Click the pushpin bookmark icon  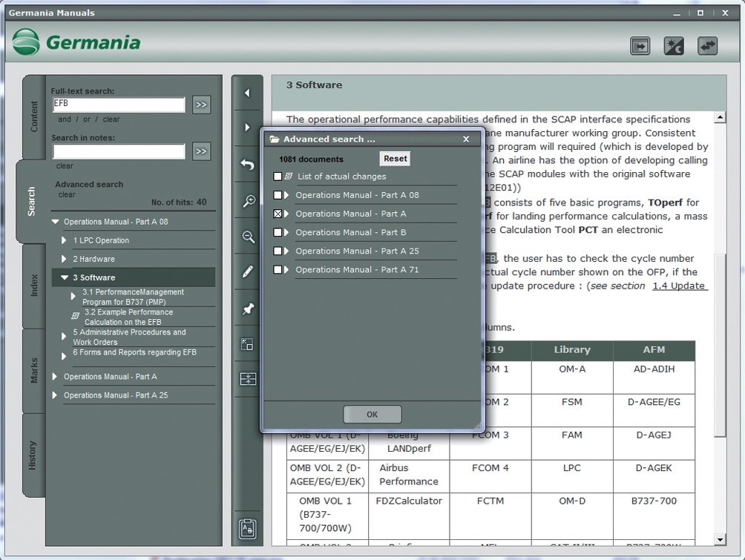tap(248, 309)
